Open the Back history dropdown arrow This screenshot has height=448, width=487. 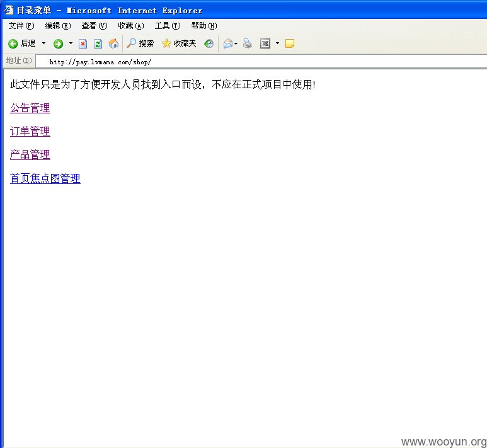44,43
